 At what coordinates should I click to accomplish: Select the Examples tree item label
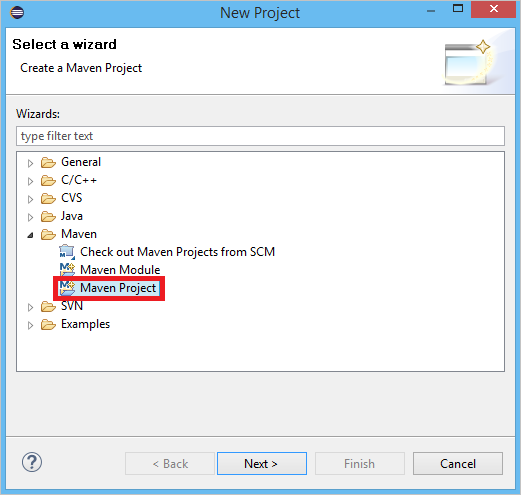86,324
